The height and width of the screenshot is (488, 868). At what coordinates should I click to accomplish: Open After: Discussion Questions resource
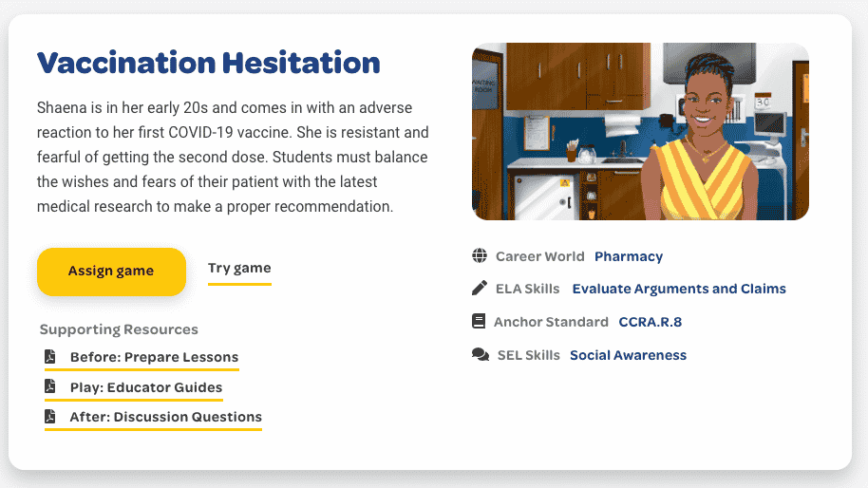pyautogui.click(x=165, y=417)
